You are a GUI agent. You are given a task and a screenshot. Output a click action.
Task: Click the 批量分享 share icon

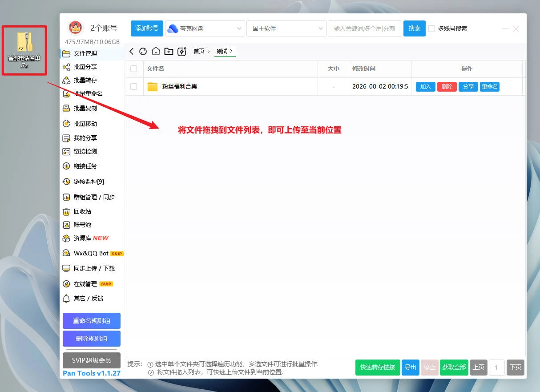tap(66, 67)
